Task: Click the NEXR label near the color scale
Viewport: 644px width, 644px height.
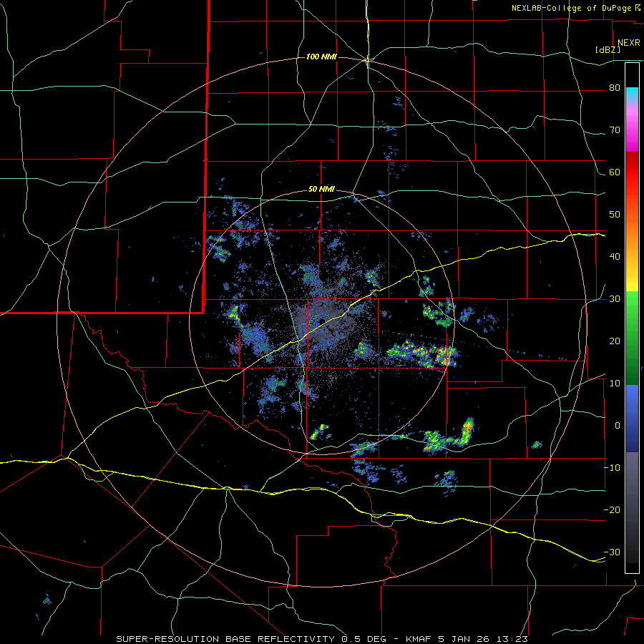Action: pyautogui.click(x=628, y=43)
